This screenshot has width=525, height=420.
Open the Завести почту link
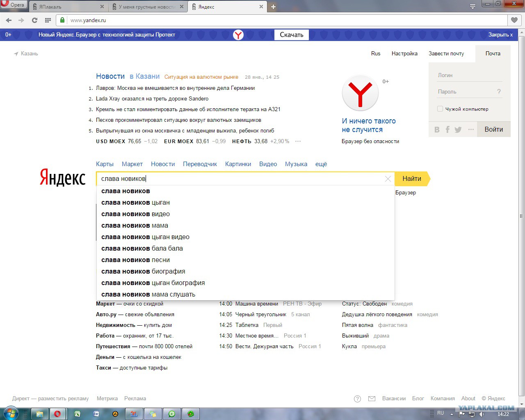446,54
